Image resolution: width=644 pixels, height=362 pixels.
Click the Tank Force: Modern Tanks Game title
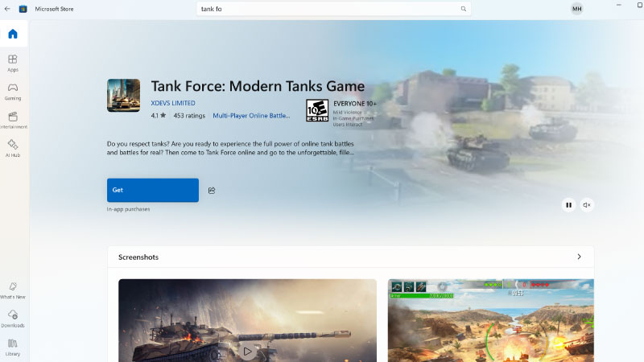[x=258, y=86]
